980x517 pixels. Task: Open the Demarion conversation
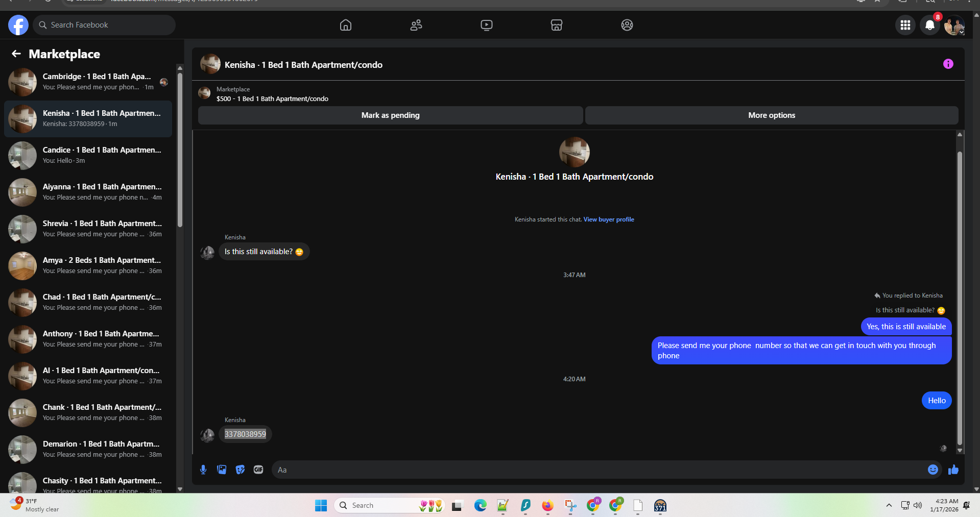click(x=88, y=449)
